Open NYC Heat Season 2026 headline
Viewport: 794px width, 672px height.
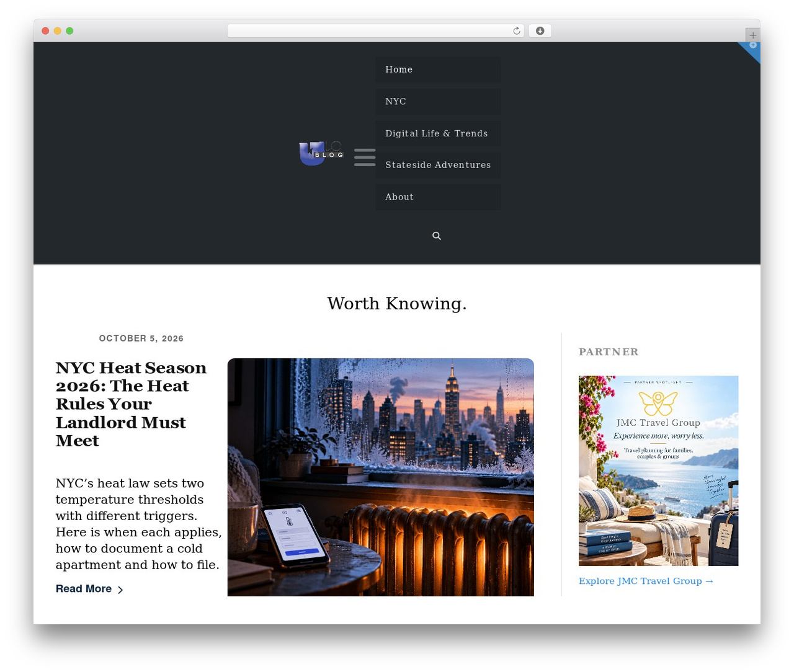click(132, 404)
